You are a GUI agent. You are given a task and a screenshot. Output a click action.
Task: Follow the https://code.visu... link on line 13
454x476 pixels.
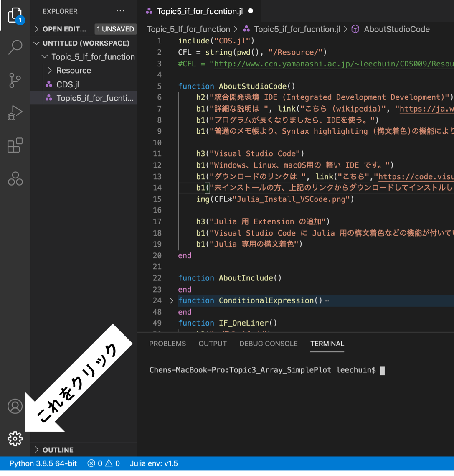pyautogui.click(x=416, y=177)
